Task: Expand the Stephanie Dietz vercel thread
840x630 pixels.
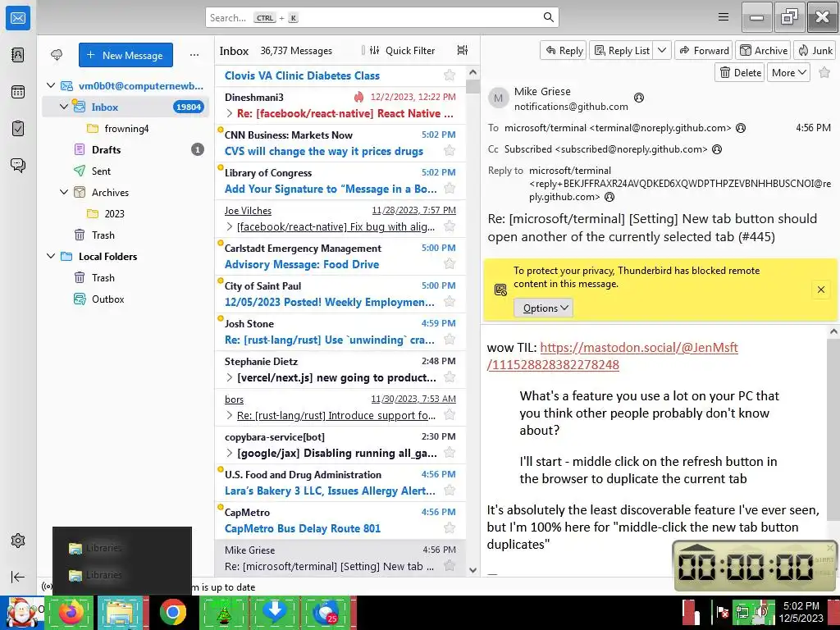Action: [230, 377]
